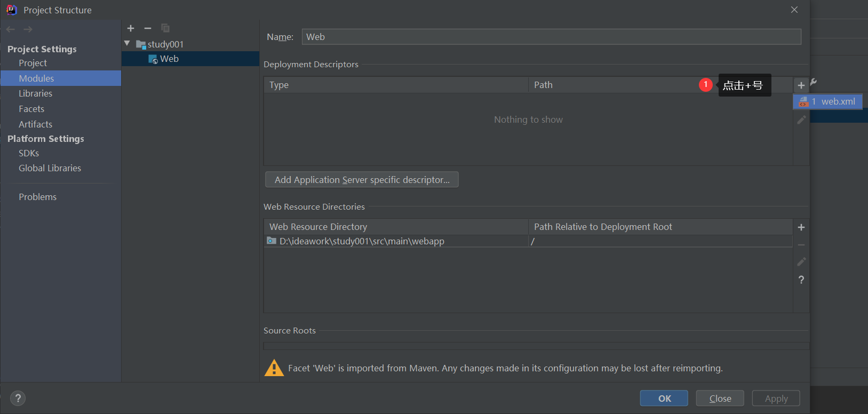Click the wrench icon beside descriptors table
868x414 pixels.
point(814,82)
